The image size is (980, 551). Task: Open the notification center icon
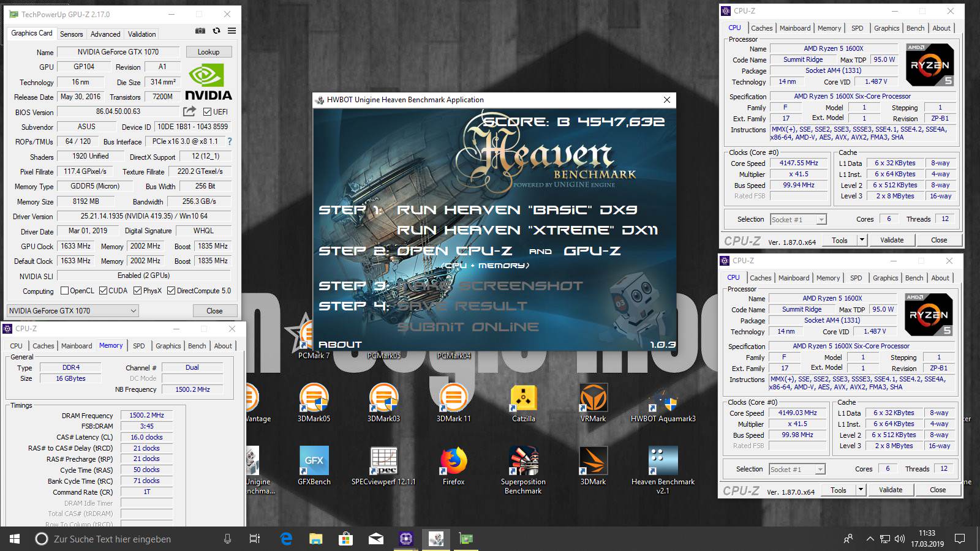[960, 539]
